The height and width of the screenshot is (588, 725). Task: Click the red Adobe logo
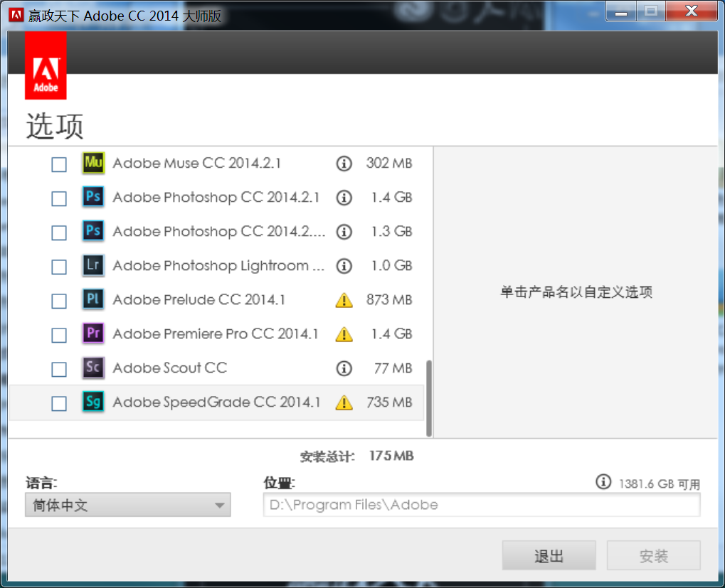pos(46,65)
